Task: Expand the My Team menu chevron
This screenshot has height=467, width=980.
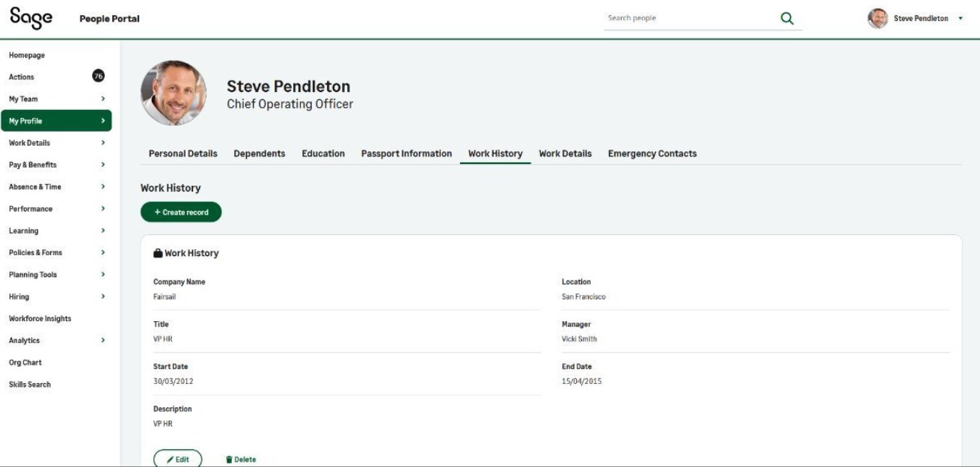Action: coord(103,99)
